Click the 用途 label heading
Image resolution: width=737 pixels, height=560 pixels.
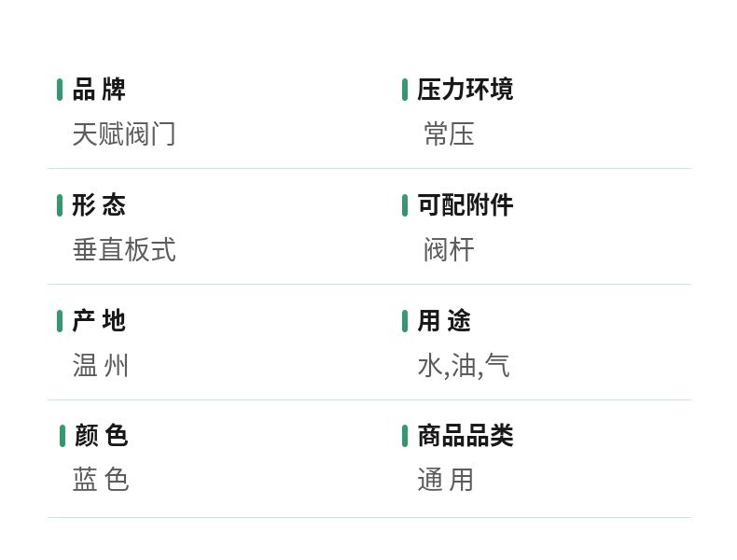(444, 321)
